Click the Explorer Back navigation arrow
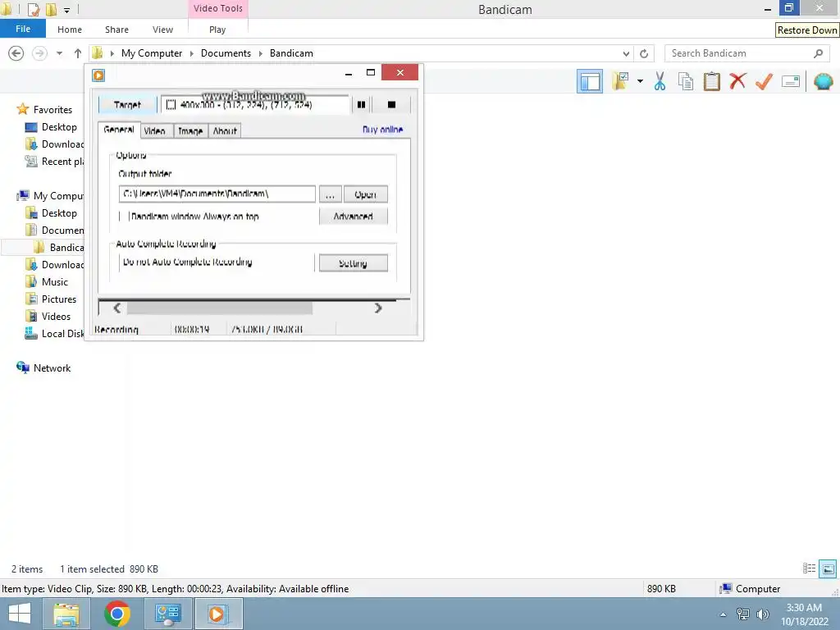 tap(16, 53)
